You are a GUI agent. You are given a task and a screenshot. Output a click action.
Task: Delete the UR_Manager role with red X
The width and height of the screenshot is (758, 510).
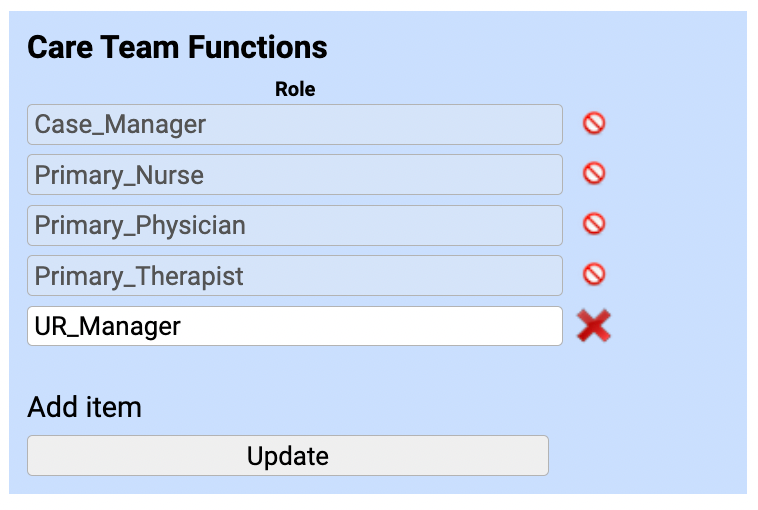594,326
